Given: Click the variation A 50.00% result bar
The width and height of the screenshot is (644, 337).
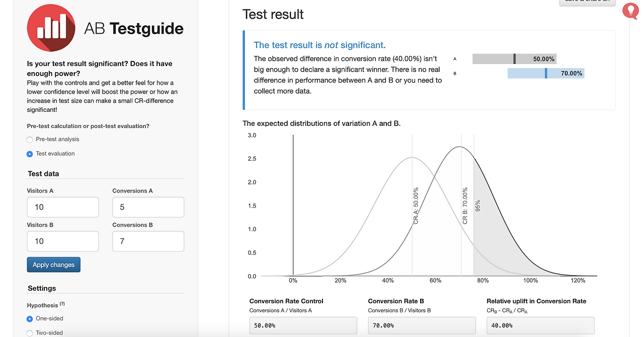Looking at the screenshot, I should click(x=514, y=59).
